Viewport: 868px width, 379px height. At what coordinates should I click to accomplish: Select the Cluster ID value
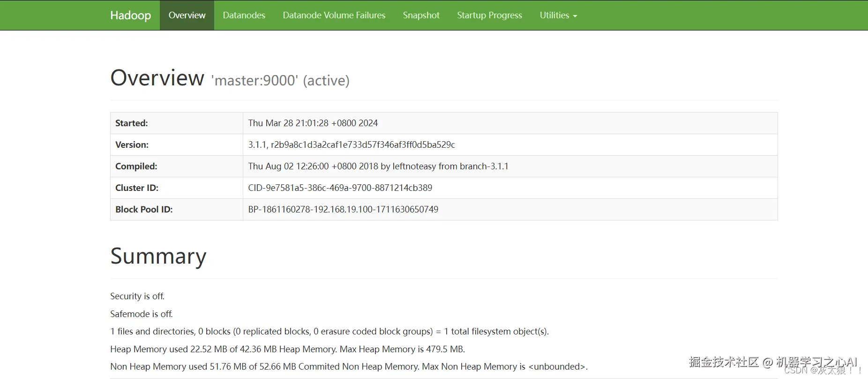click(x=340, y=188)
